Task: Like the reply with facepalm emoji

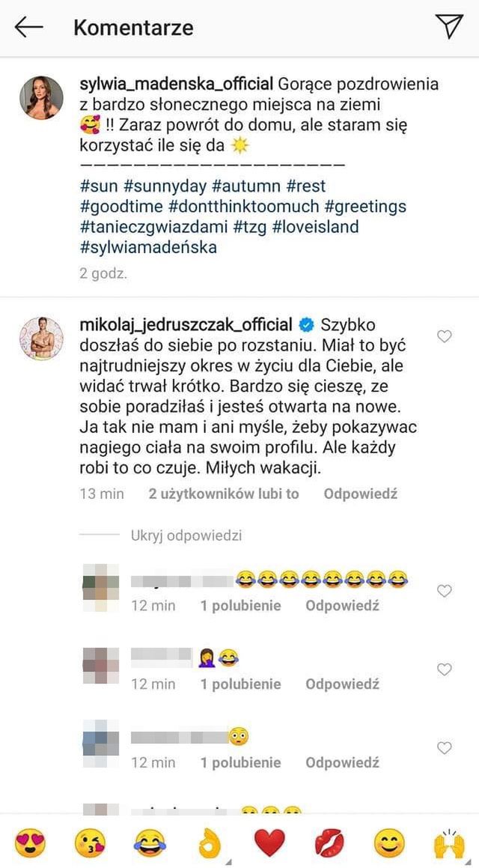Action: pyautogui.click(x=445, y=670)
